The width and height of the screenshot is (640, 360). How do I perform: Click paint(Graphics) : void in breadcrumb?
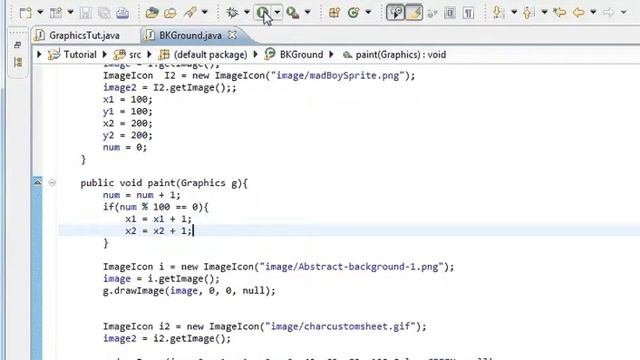(400, 55)
